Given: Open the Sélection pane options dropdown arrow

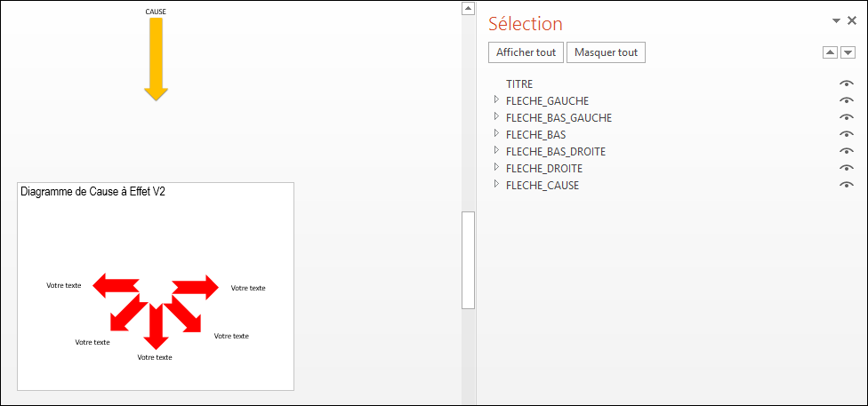Looking at the screenshot, I should tap(837, 21).
